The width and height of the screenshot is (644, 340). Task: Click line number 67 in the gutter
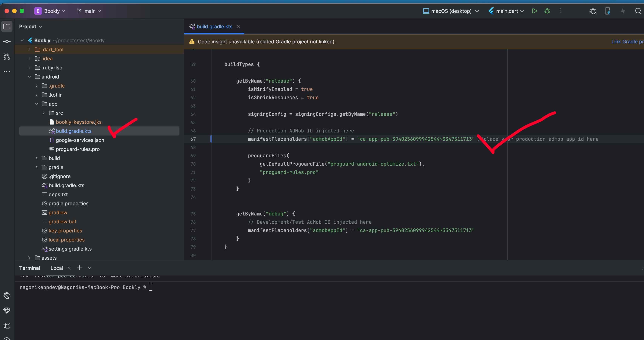[x=193, y=139]
